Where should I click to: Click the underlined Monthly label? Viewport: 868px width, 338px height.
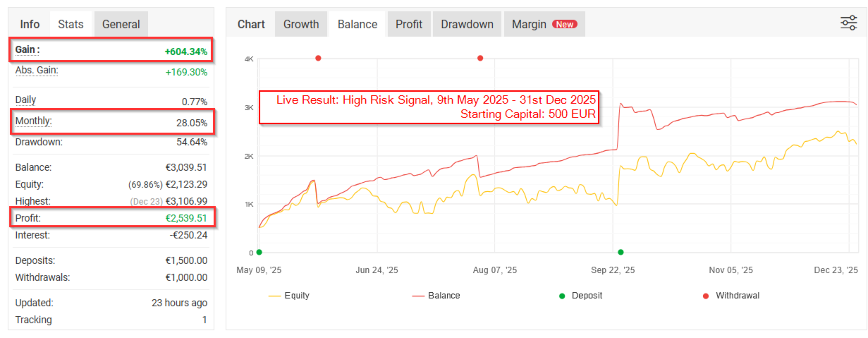point(33,121)
